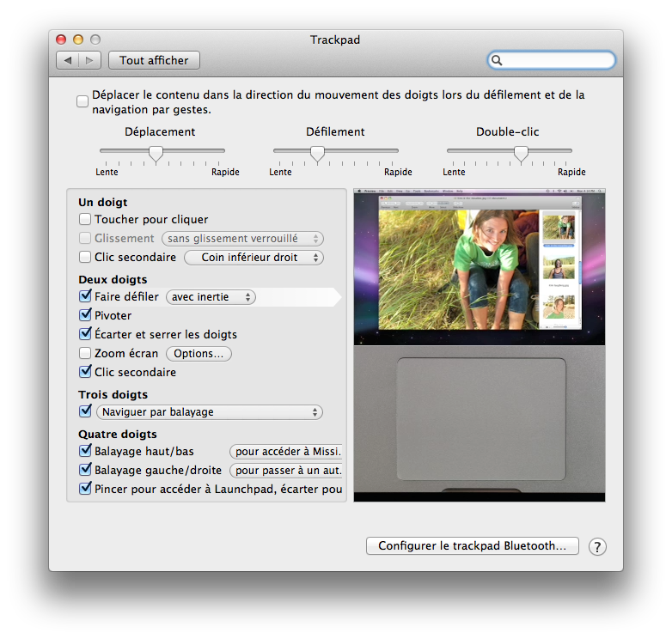Viewport: 672px width, 639px height.
Task: Click the yellow minimize window button
Action: tap(78, 40)
